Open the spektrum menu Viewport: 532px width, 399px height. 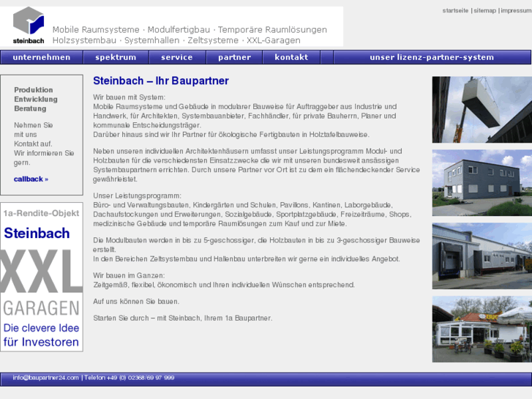click(116, 57)
